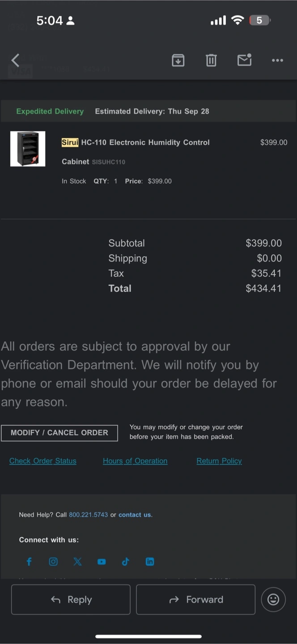Click MODIFY / CANCEL ORDER button
The height and width of the screenshot is (644, 297).
[x=59, y=433]
